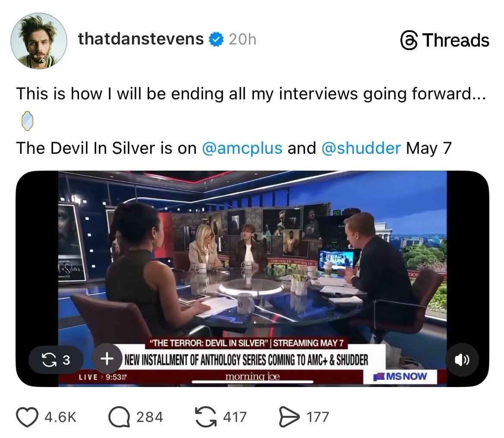Visit the thatdanstevens username link
Screen dimensions: 504x438
tap(141, 39)
